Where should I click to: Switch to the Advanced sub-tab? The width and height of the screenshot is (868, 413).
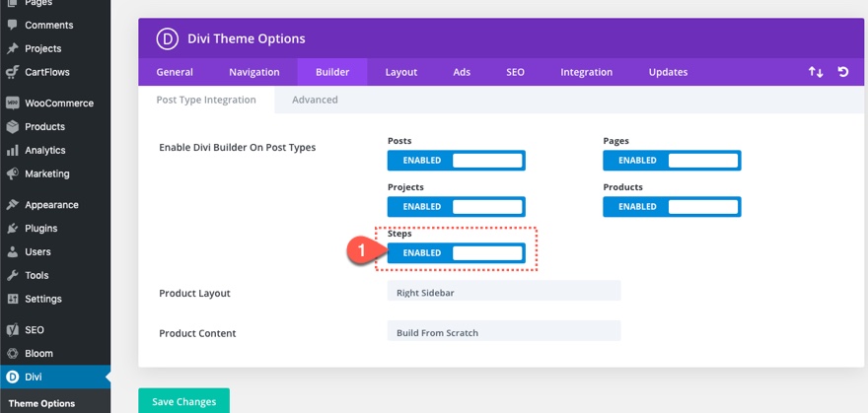tap(315, 100)
